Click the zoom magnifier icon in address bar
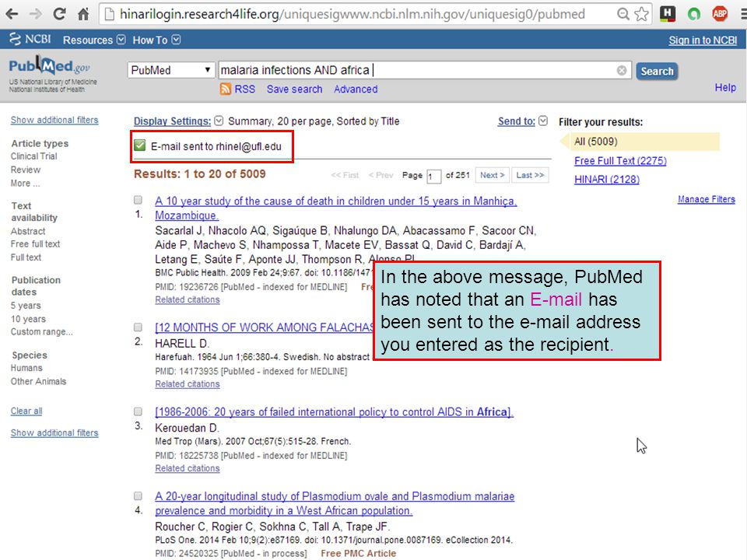This screenshot has height=560, width=747. (622, 14)
